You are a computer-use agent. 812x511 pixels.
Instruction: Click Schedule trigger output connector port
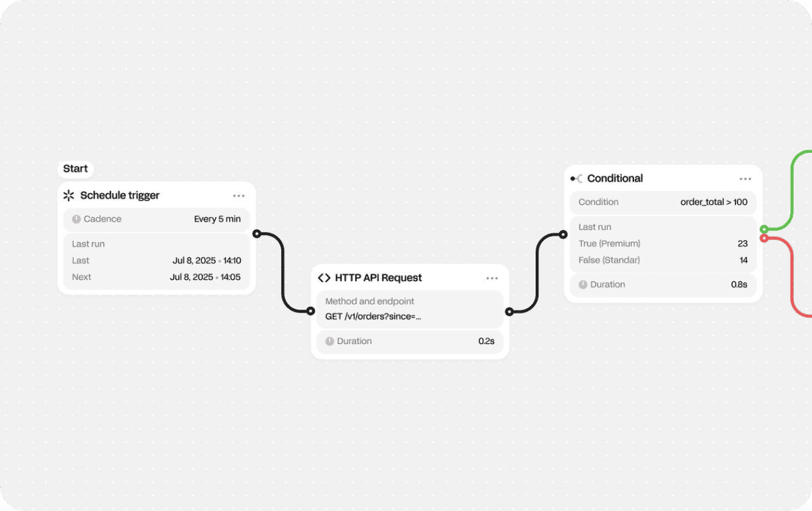[257, 234]
